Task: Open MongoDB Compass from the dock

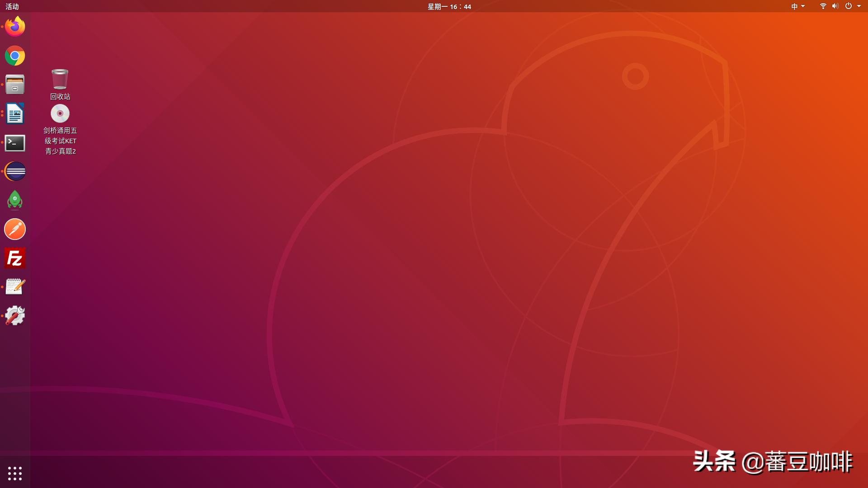Action: tap(15, 200)
